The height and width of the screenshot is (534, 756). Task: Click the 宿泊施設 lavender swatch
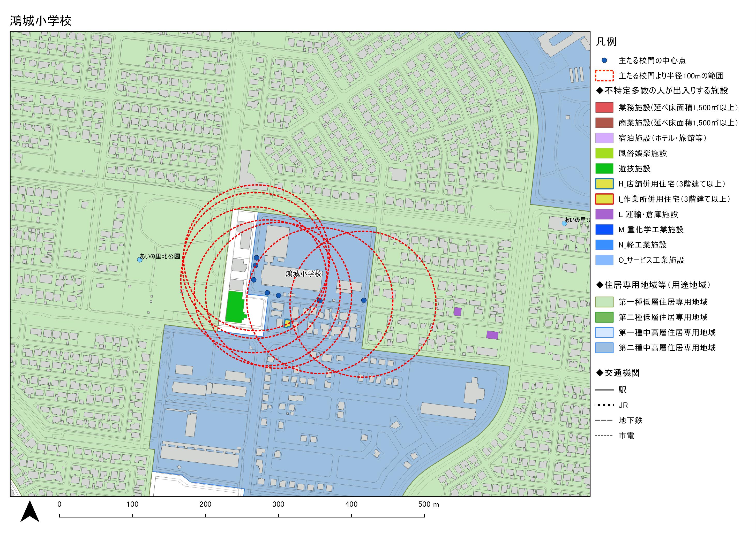click(604, 138)
